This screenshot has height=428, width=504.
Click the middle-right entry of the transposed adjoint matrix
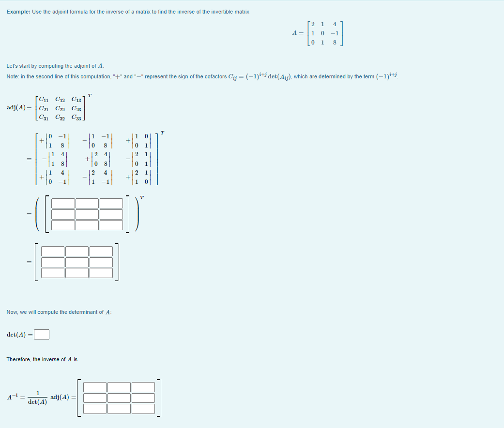101,262
